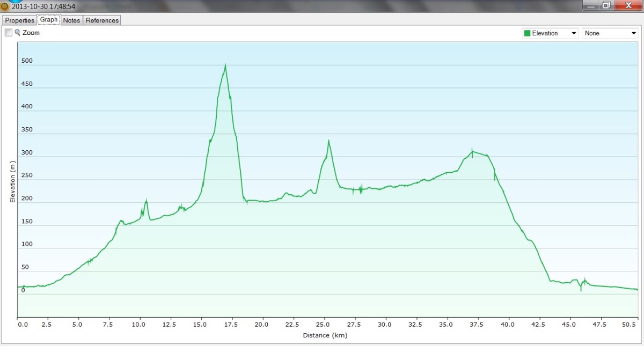Restore down the window size

tap(606, 6)
